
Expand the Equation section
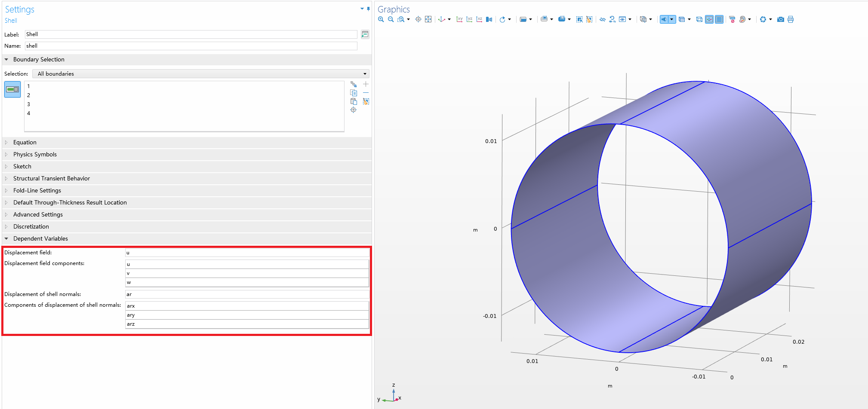pyautogui.click(x=25, y=142)
